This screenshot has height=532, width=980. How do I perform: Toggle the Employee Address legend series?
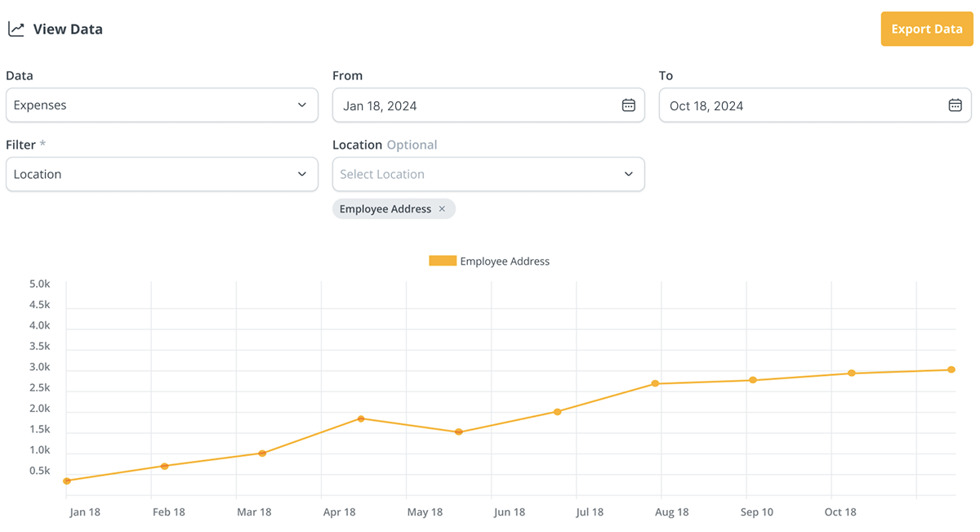pyautogui.click(x=504, y=262)
